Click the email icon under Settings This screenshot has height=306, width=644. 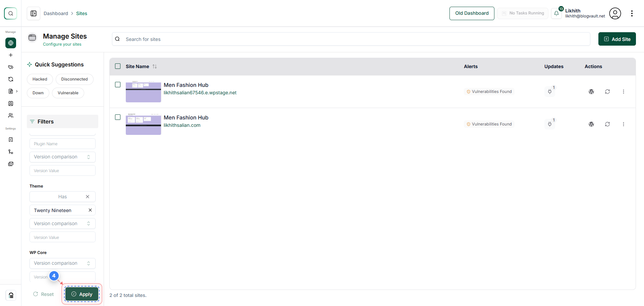[x=11, y=164]
